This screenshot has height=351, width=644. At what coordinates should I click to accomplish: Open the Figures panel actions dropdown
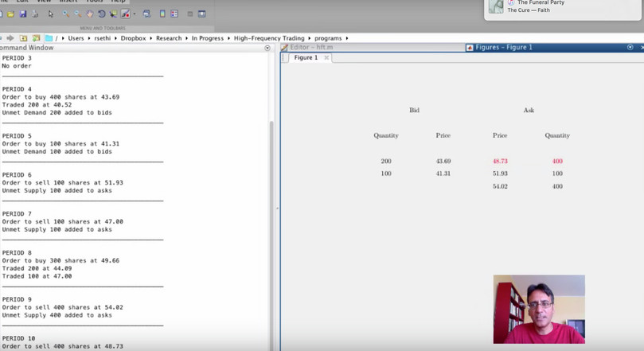pos(630,48)
